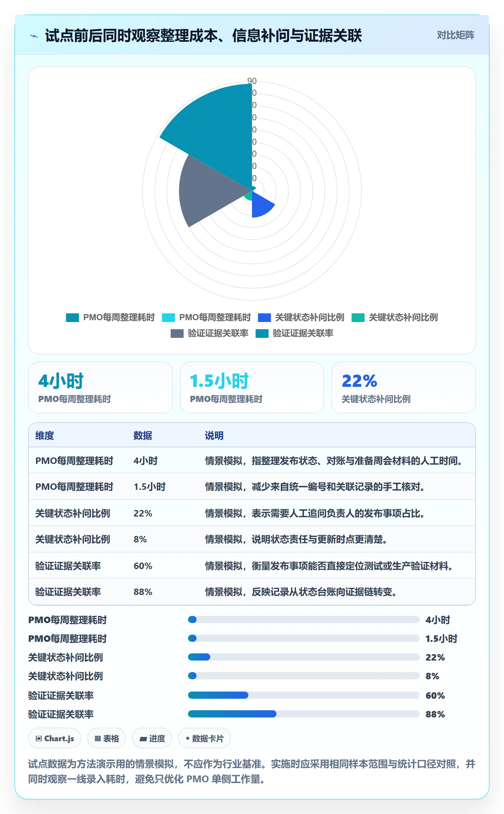This screenshot has height=814, width=504.
Task: Click the progress bar showing 4小时
Action: (x=303, y=620)
